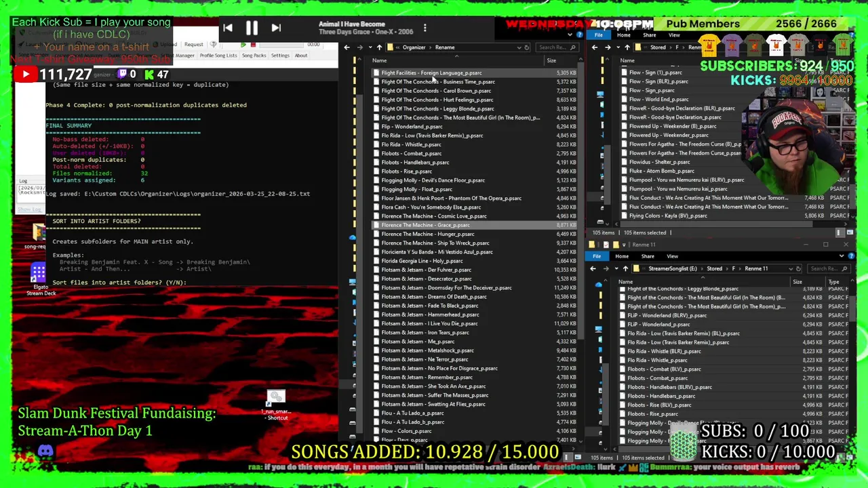Skip to previous track in media player
This screenshot has height=488, width=868.
[x=228, y=28]
